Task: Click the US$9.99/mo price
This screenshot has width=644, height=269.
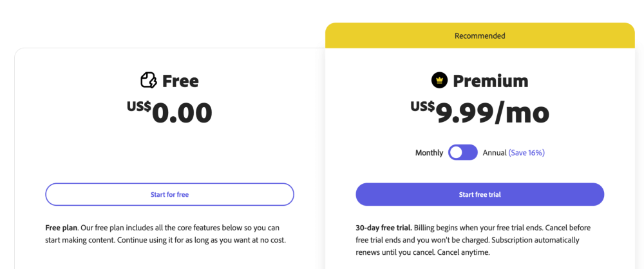Action: [480, 112]
